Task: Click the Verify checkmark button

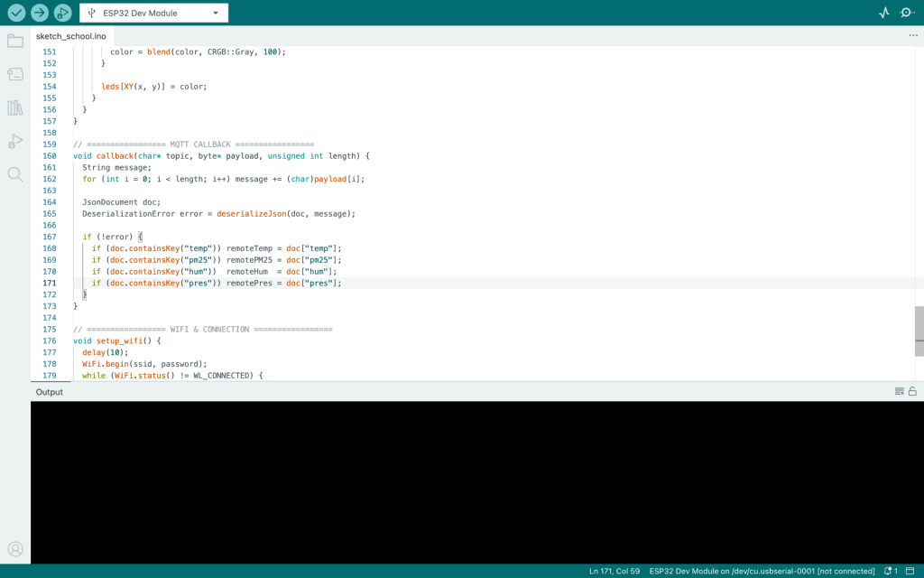Action: coord(16,13)
